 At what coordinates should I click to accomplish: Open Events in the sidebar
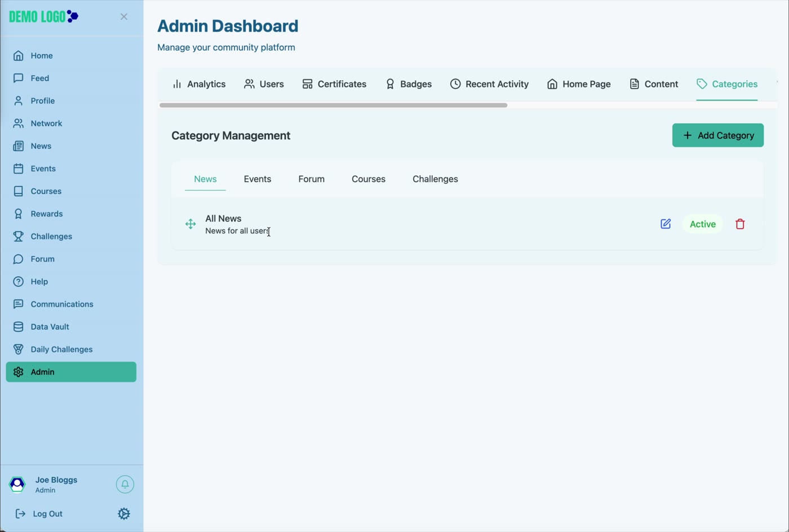71,169
